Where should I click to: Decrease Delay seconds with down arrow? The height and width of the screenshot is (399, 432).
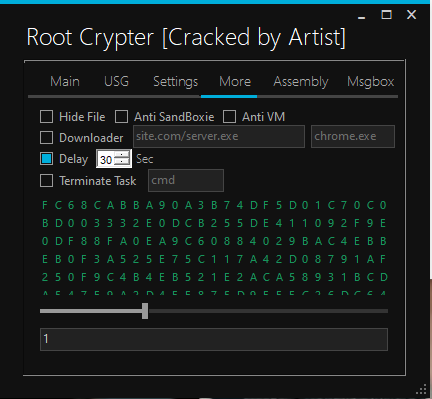[122, 162]
